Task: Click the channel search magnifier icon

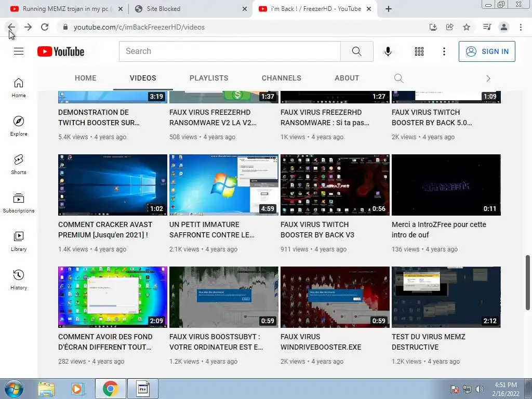Action: [399, 78]
